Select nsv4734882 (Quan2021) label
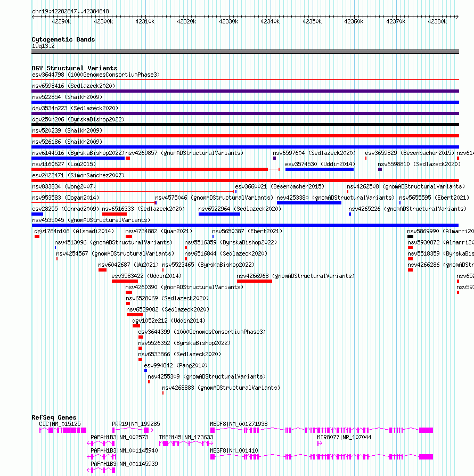Image resolution: width=474 pixels, height=476 pixels. coord(159,231)
